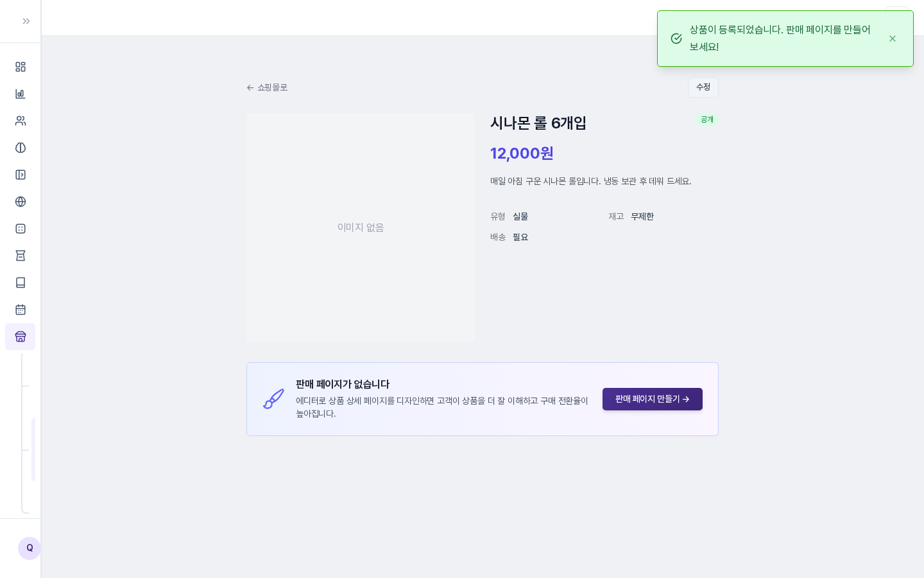
Task: Click the 실물 product type value
Action: pos(520,216)
